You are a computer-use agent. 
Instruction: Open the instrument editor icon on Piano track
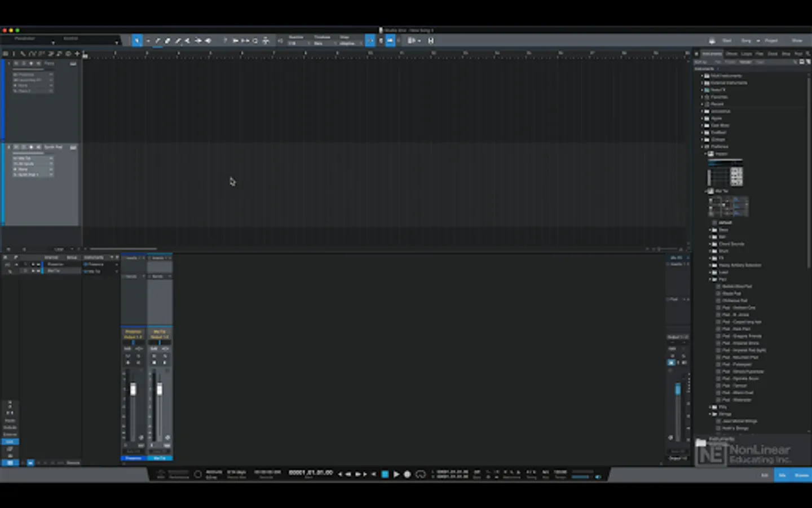(x=73, y=64)
